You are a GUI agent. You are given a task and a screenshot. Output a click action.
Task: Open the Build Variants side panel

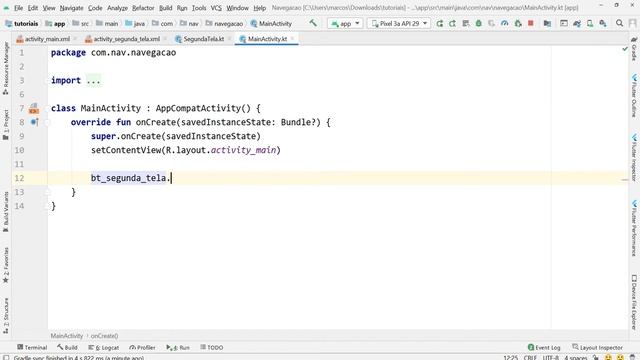click(x=6, y=212)
